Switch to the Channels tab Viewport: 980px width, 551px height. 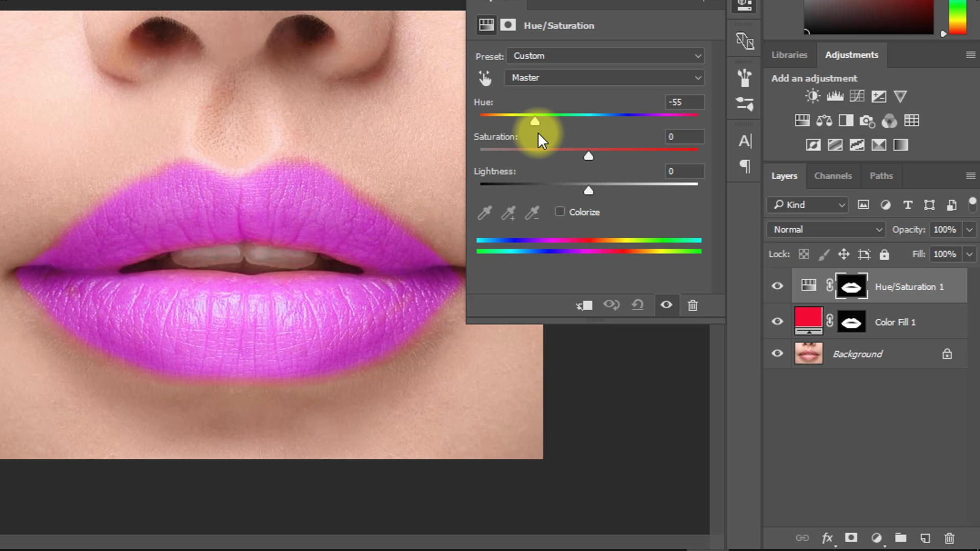pos(833,176)
